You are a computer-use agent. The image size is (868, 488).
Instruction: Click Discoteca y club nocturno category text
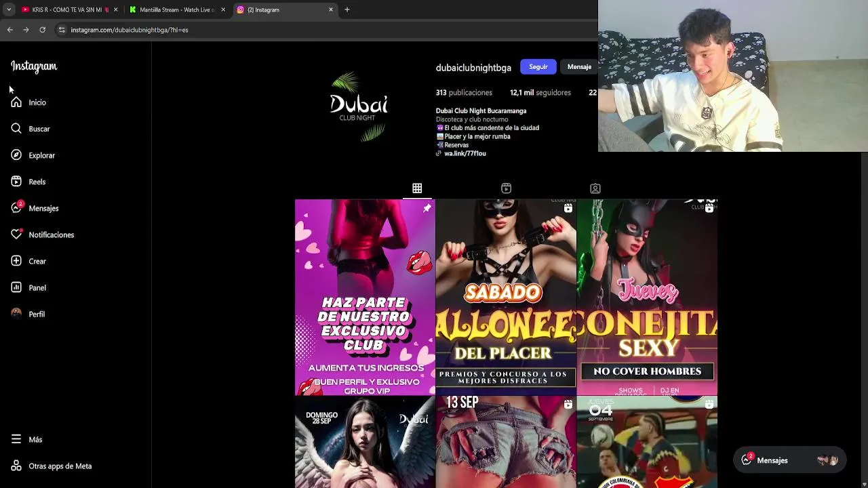(x=472, y=120)
